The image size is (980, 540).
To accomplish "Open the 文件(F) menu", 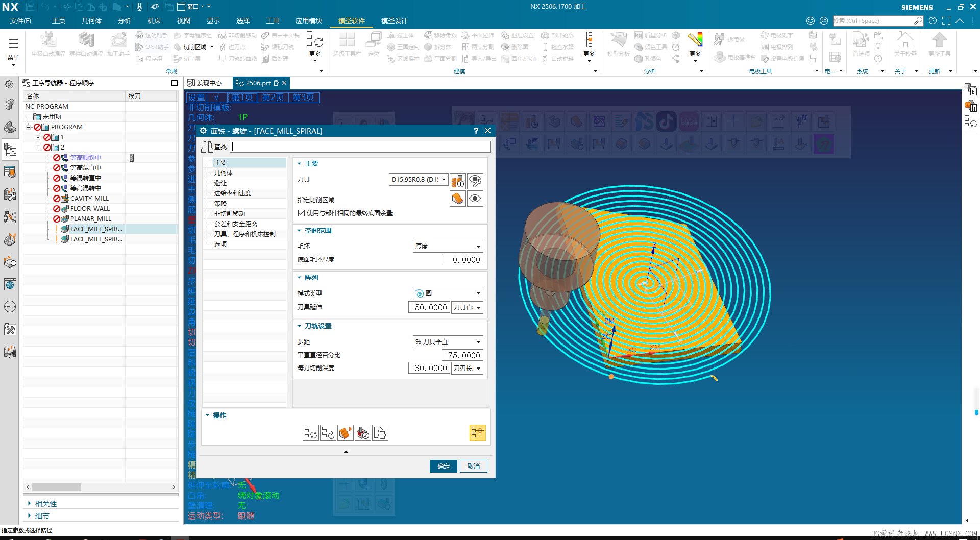I will (x=20, y=21).
